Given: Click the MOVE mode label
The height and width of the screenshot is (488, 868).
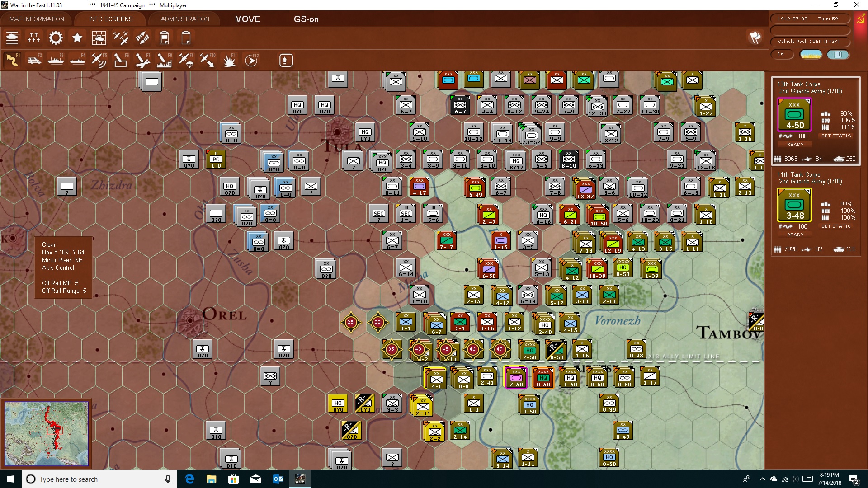Looking at the screenshot, I should (247, 19).
